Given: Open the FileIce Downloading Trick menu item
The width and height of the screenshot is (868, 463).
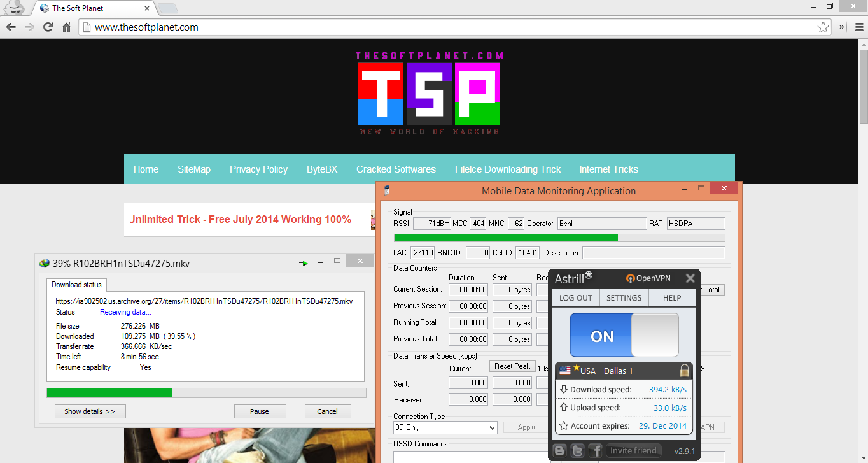Looking at the screenshot, I should tap(508, 169).
